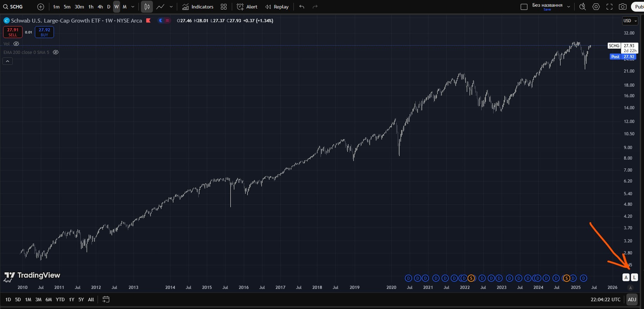Viewport: 644px width, 309px height.
Task: Switch to 30m interval
Action: pos(79,7)
